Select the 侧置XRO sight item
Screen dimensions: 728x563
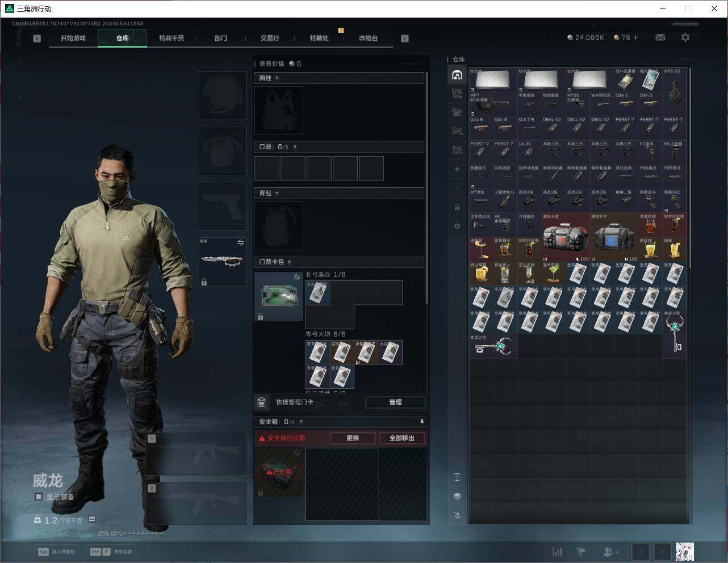675,200
